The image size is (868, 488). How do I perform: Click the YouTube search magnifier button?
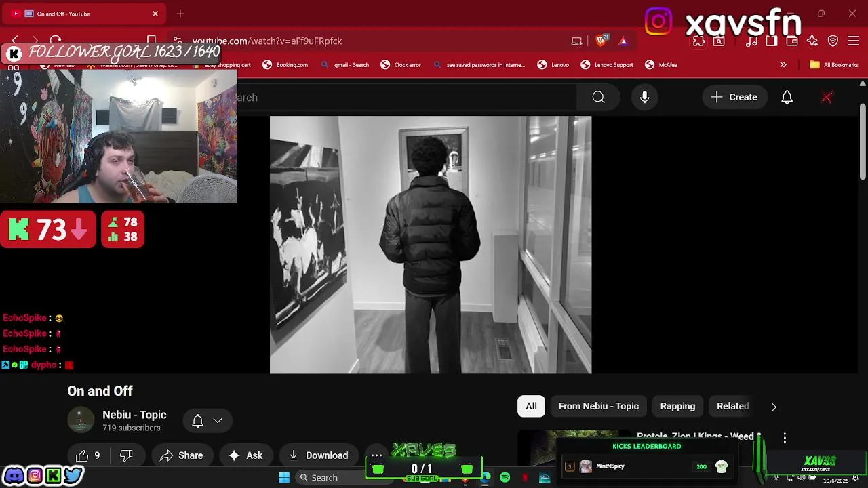598,98
